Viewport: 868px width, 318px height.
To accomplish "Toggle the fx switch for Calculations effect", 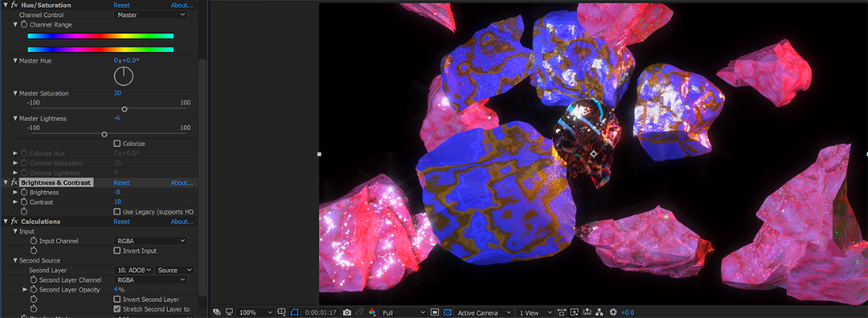I will tap(14, 221).
